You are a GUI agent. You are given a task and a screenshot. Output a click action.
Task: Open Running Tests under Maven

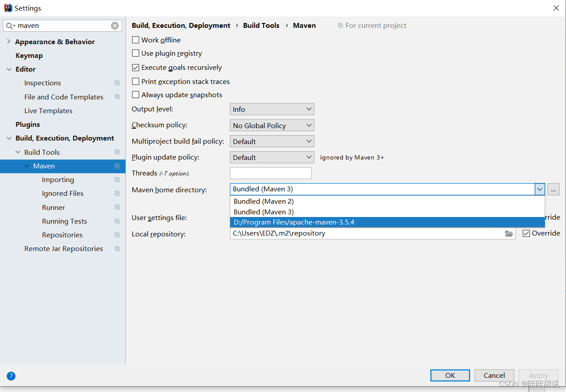pos(65,221)
